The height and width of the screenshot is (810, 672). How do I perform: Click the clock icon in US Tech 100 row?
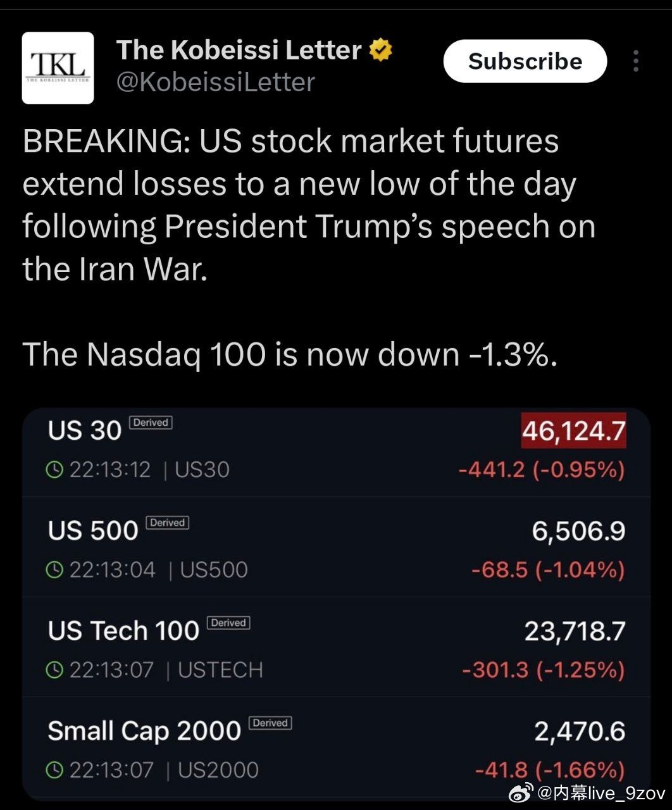point(56,670)
